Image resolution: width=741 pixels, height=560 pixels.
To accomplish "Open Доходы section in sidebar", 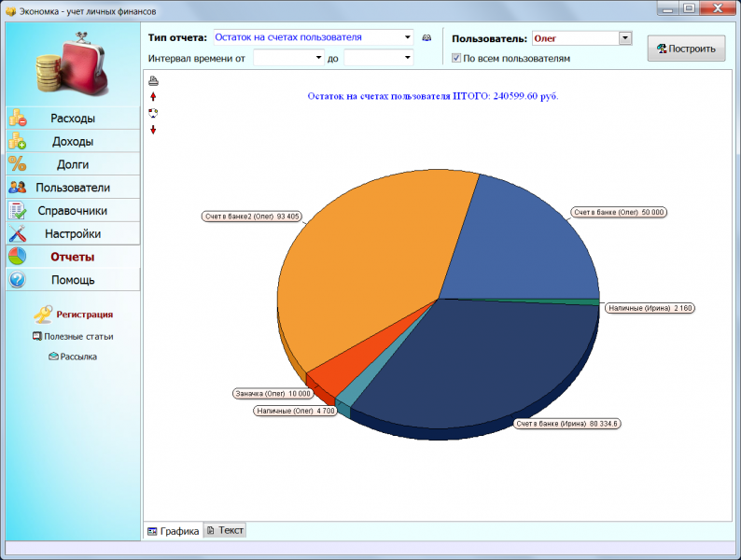I will click(x=73, y=141).
